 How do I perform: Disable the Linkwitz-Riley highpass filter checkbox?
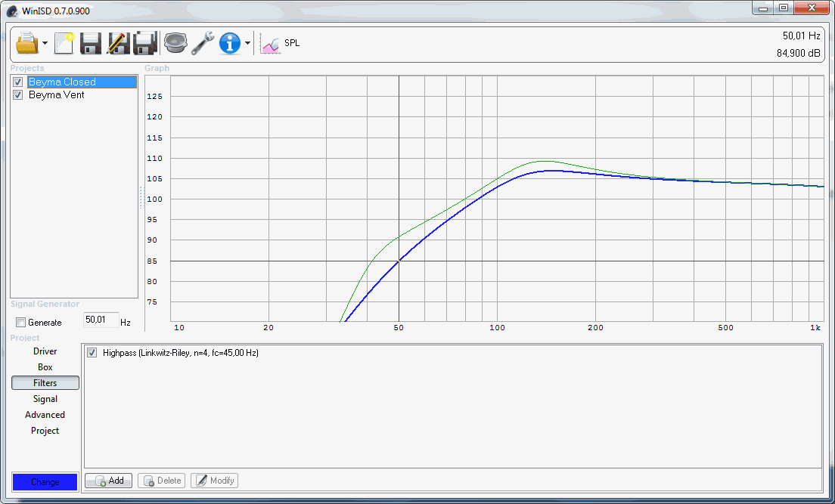pyautogui.click(x=92, y=353)
